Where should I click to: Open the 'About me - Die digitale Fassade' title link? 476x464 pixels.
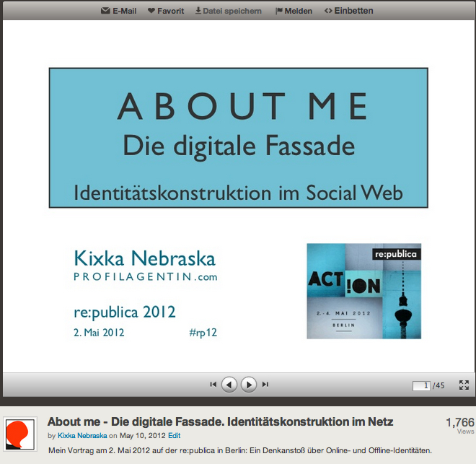click(220, 422)
